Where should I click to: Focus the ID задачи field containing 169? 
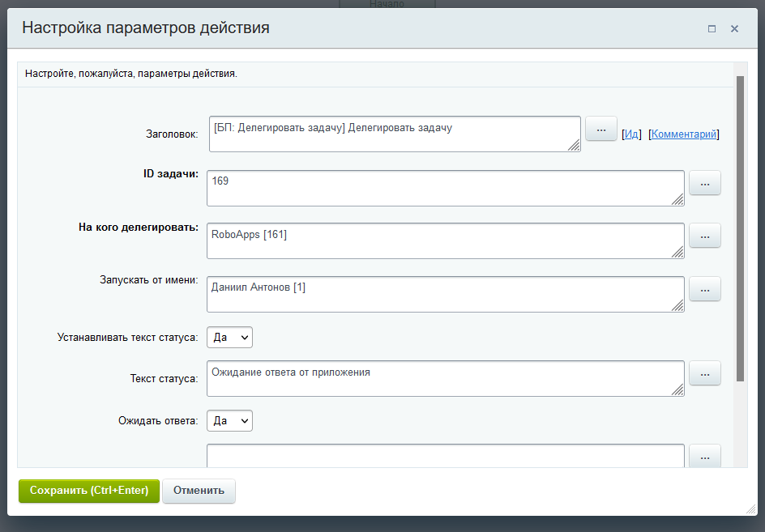[x=445, y=188]
